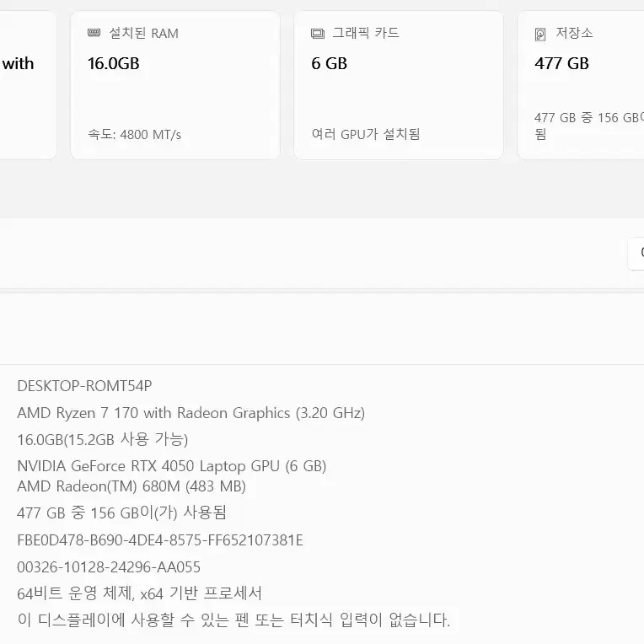The width and height of the screenshot is (644, 644).
Task: Click the installed RAM memory chip icon
Action: click(x=94, y=33)
